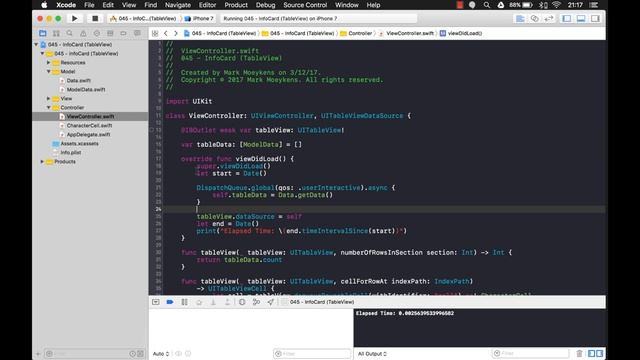
Task: Open Debug Memory Graph
Action: 256,302
